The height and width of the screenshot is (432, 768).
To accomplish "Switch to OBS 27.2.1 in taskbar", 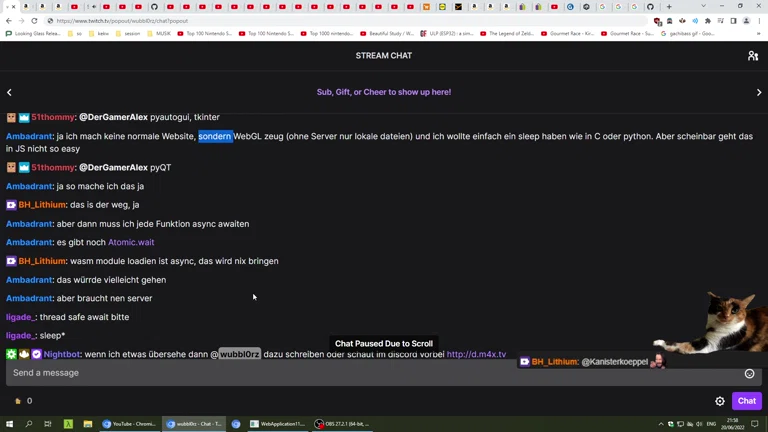I will click(x=342, y=424).
